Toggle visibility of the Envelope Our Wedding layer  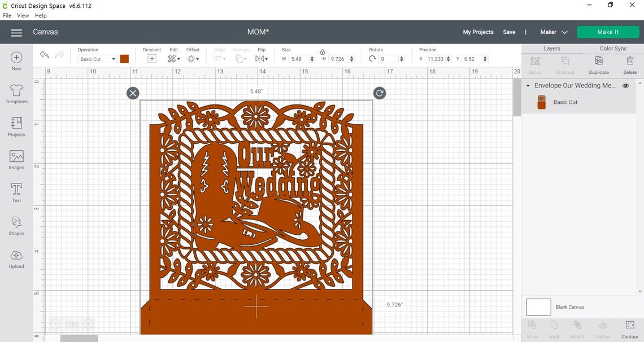625,85
